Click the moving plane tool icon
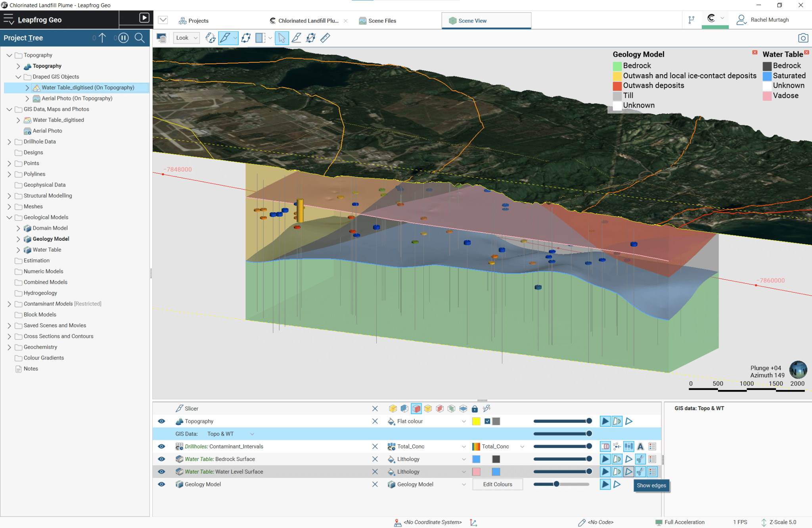The width and height of the screenshot is (812, 528). pos(246,38)
